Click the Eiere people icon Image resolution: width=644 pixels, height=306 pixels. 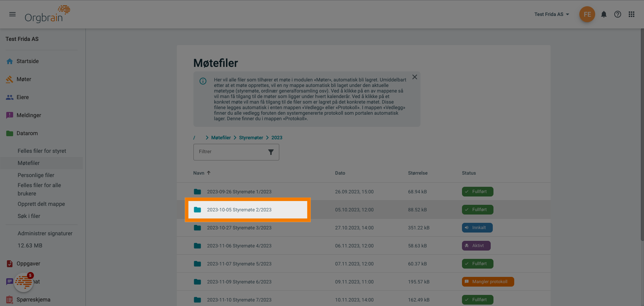point(10,97)
